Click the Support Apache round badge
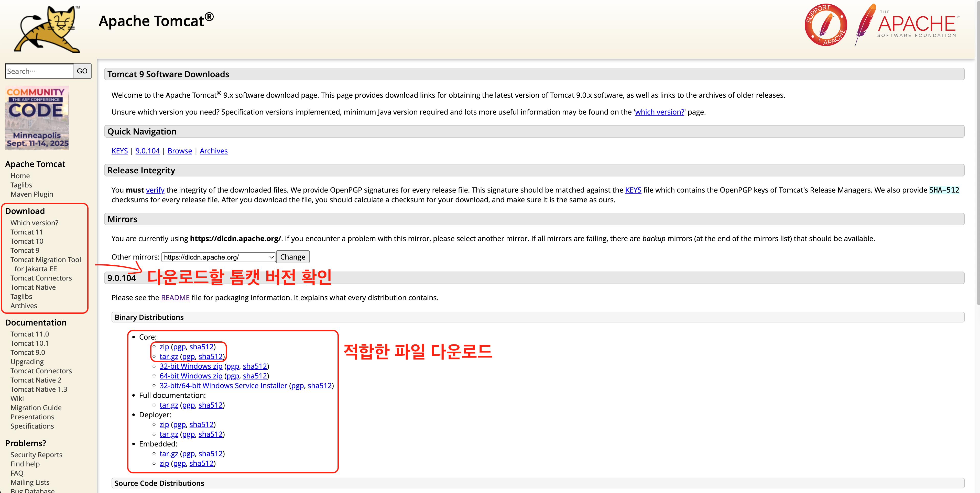980x493 pixels. 825,25
